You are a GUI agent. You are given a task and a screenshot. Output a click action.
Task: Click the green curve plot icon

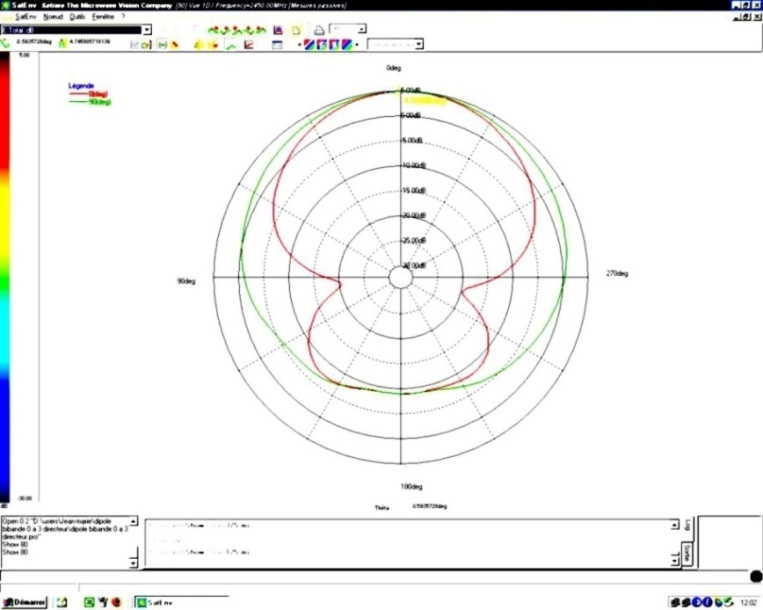[x=231, y=44]
